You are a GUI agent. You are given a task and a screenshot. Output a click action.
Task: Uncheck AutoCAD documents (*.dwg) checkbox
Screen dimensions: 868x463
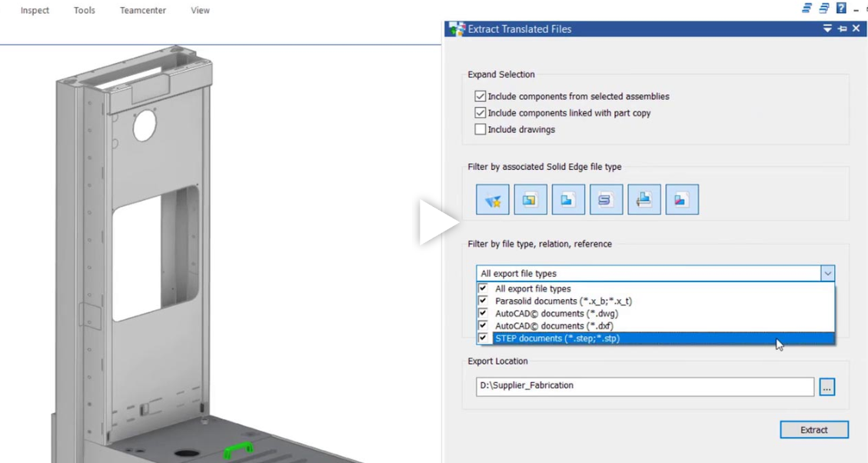click(483, 313)
